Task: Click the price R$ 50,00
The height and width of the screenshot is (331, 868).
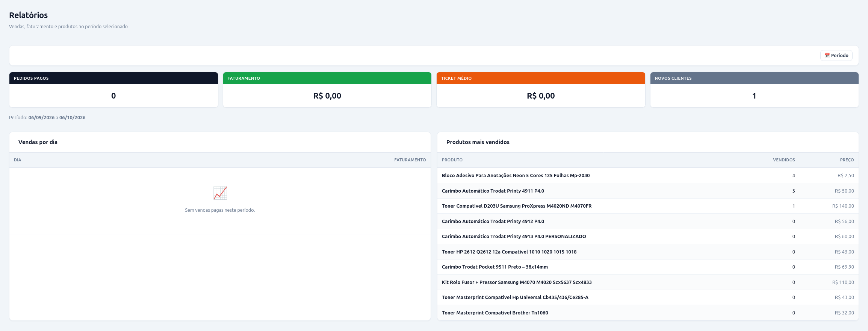Action: coord(844,191)
